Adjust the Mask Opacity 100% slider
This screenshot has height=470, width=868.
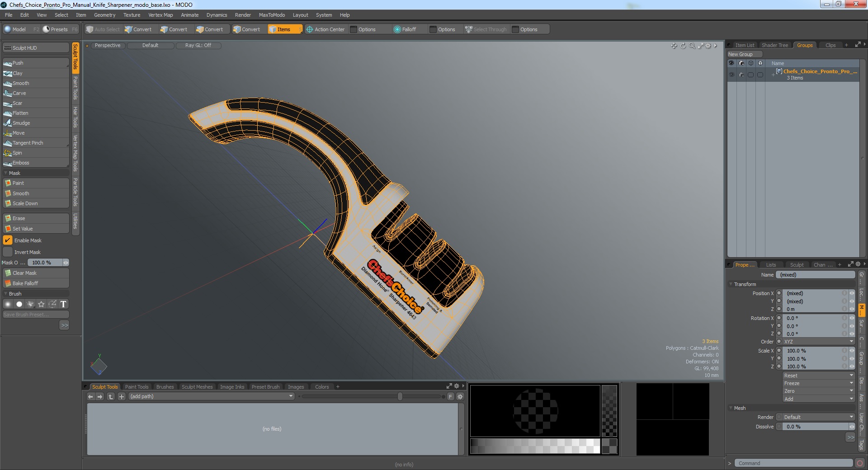[48, 263]
